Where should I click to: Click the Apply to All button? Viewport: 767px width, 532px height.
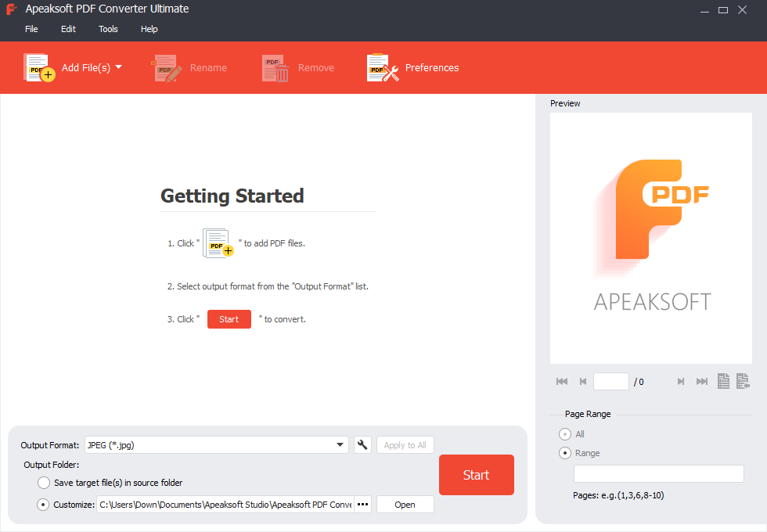tap(405, 445)
